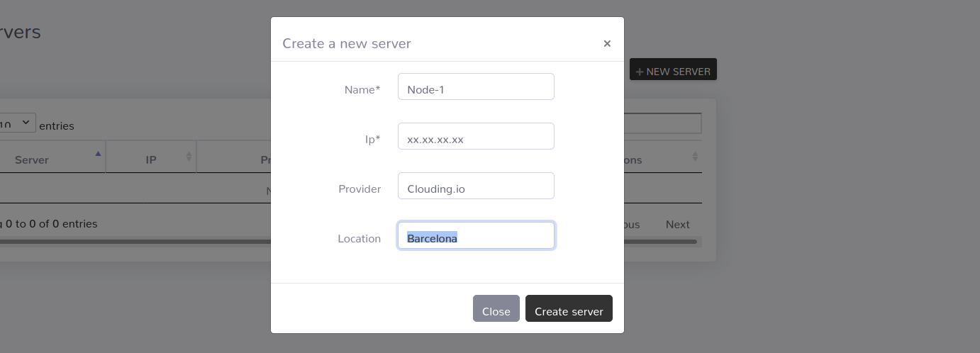This screenshot has height=353, width=980.
Task: Click the Provider text field
Action: coord(476,186)
